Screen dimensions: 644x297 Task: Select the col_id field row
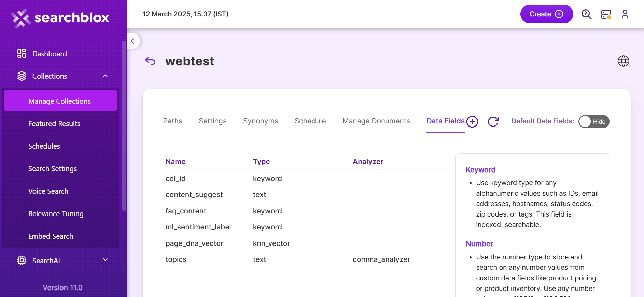pos(306,179)
